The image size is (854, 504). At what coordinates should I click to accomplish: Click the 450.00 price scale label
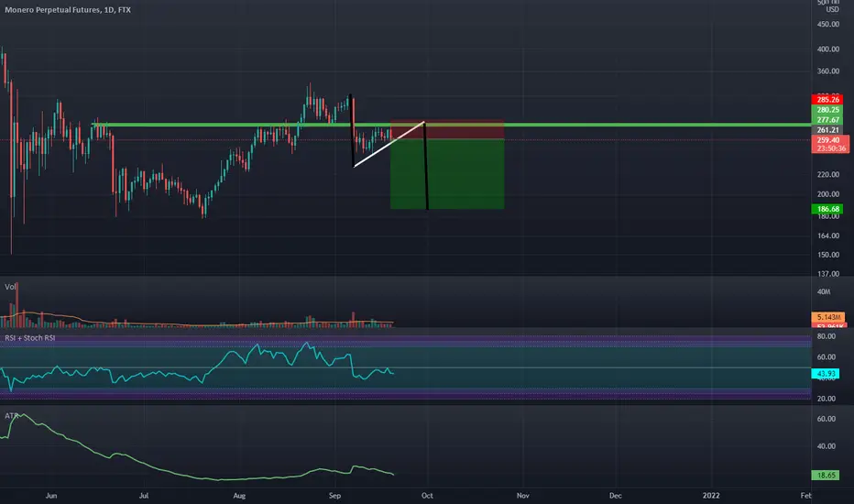827,24
